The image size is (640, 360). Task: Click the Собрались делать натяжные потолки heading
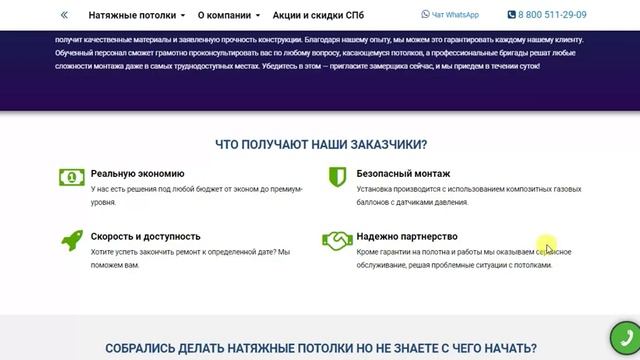(x=321, y=348)
